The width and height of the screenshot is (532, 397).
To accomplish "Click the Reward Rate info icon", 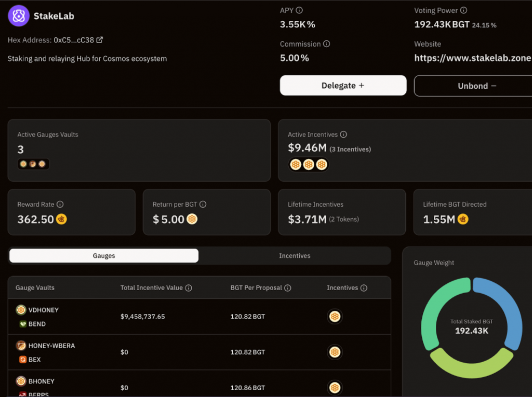I will click(x=60, y=204).
